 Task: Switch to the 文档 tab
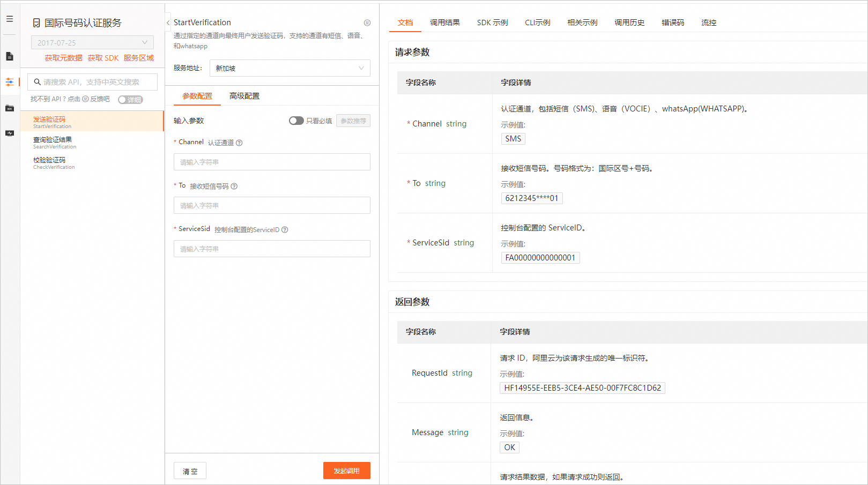(405, 23)
